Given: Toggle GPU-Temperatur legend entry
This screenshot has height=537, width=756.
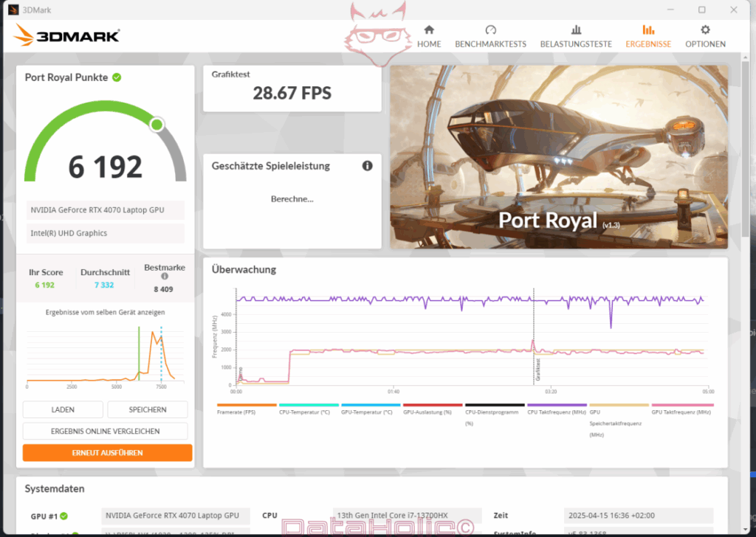Looking at the screenshot, I should (x=371, y=409).
